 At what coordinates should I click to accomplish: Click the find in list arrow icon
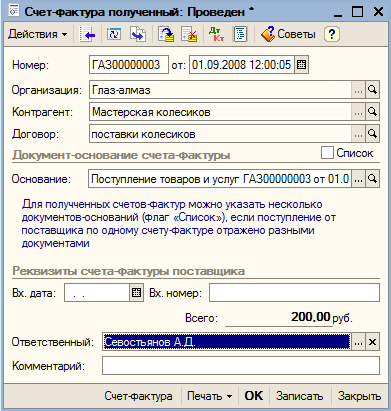click(87, 34)
